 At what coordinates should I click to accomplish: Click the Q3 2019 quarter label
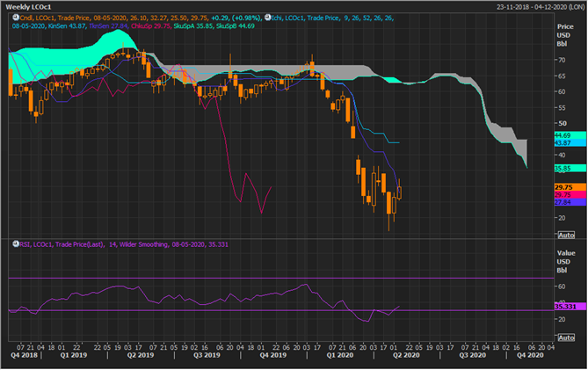tap(207, 355)
